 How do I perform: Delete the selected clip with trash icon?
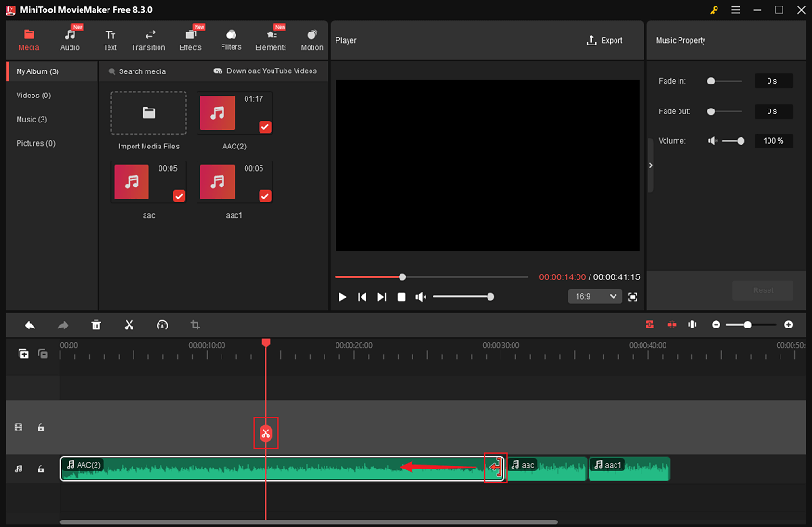click(x=96, y=326)
